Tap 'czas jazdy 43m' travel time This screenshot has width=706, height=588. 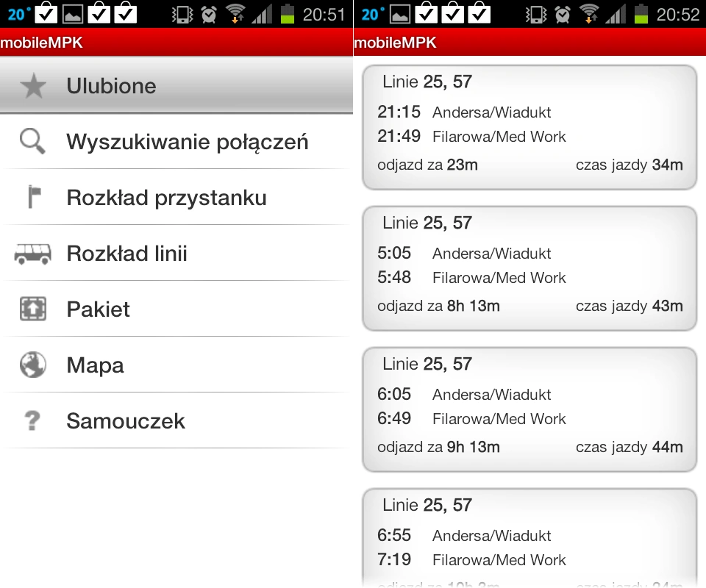click(629, 306)
